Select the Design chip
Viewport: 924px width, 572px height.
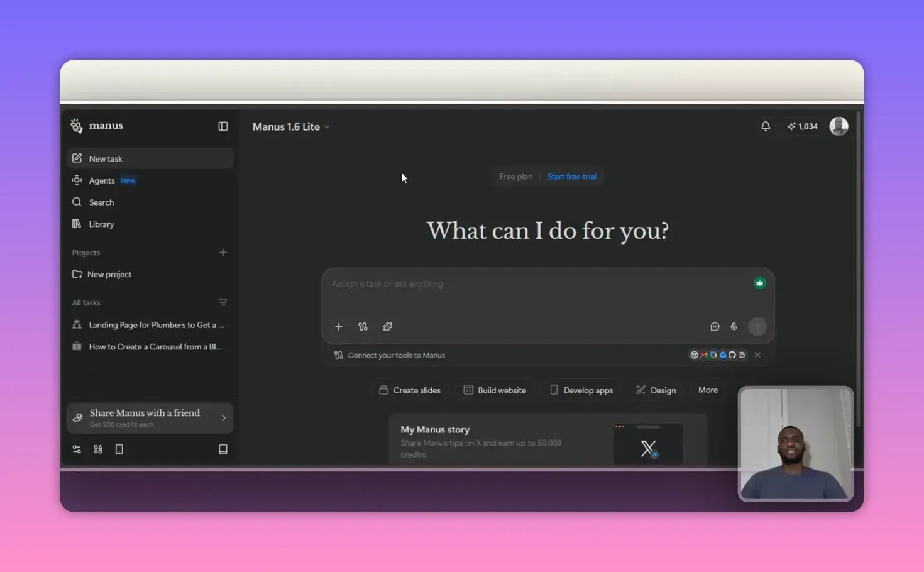click(656, 390)
